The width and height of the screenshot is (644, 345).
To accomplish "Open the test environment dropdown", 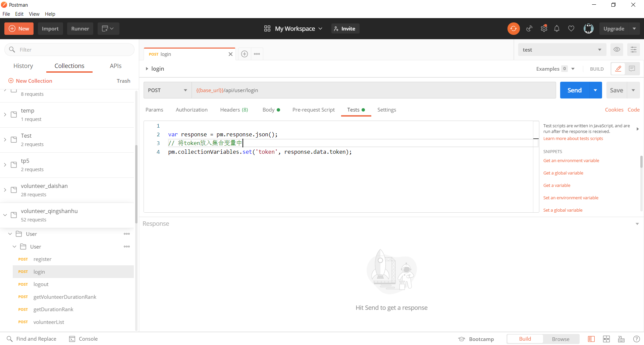I will 562,50.
